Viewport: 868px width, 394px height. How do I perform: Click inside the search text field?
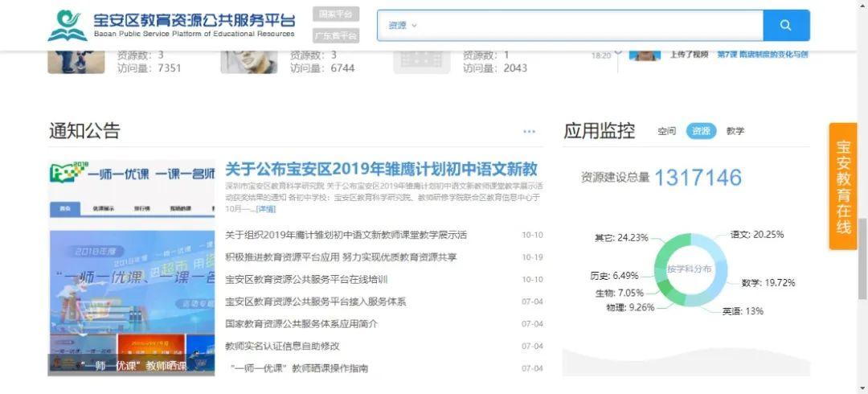click(587, 26)
